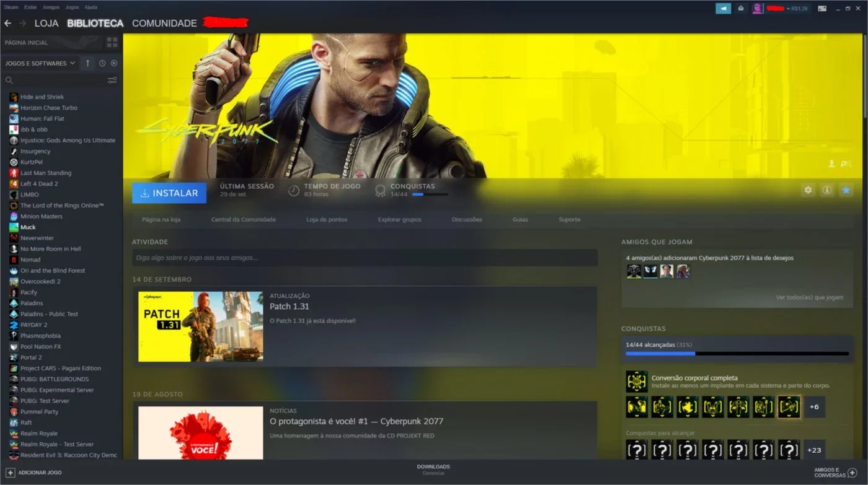The image size is (868, 485).
Task: Open Guias link
Action: [520, 219]
